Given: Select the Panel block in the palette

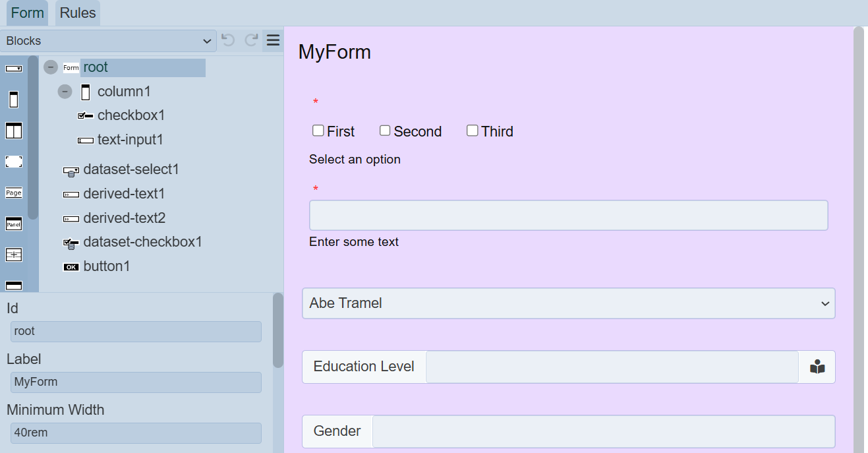Looking at the screenshot, I should (14, 224).
